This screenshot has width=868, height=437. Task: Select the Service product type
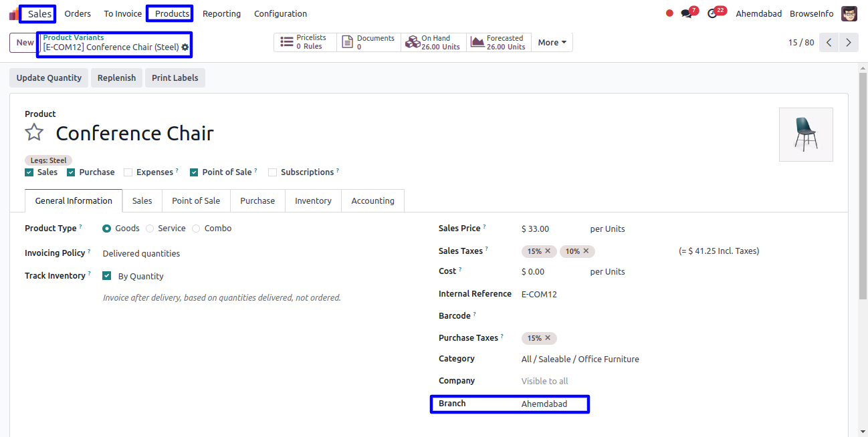pos(150,229)
